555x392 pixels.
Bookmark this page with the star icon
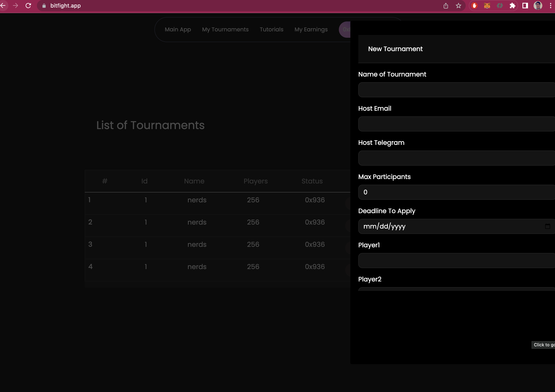[x=458, y=6]
